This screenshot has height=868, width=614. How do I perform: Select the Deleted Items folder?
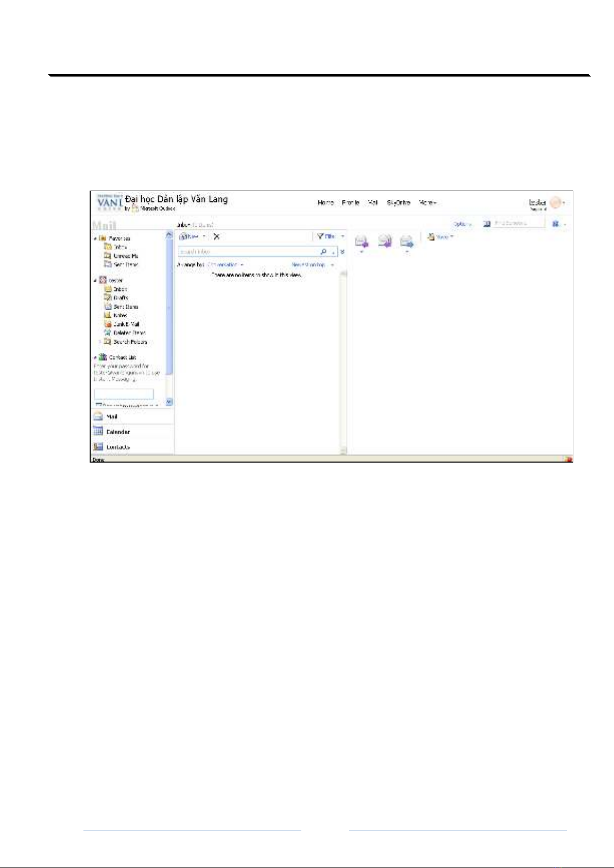pyautogui.click(x=129, y=333)
